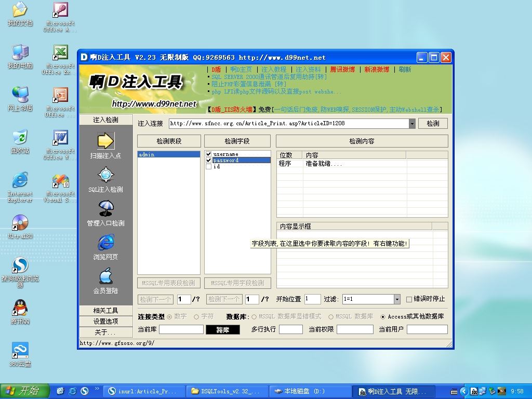Image resolution: width=532 pixels, height=399 pixels.
Task: Click Sogou browser quick launch icon
Action: click(85, 391)
